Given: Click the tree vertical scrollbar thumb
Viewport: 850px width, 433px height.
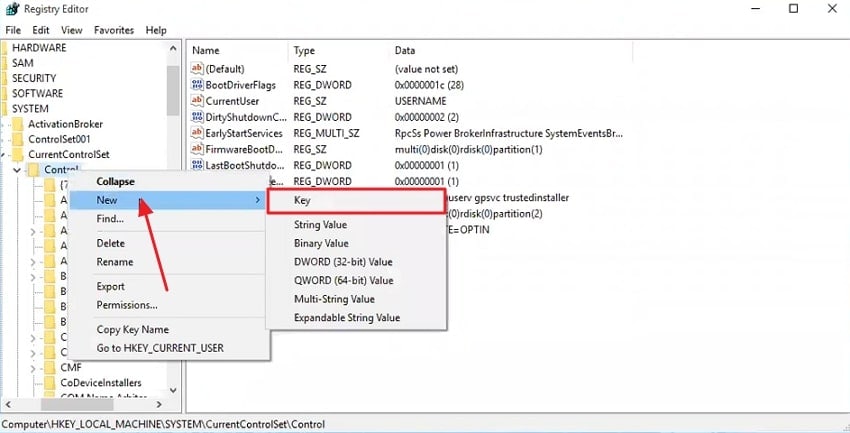Looking at the screenshot, I should (173, 90).
